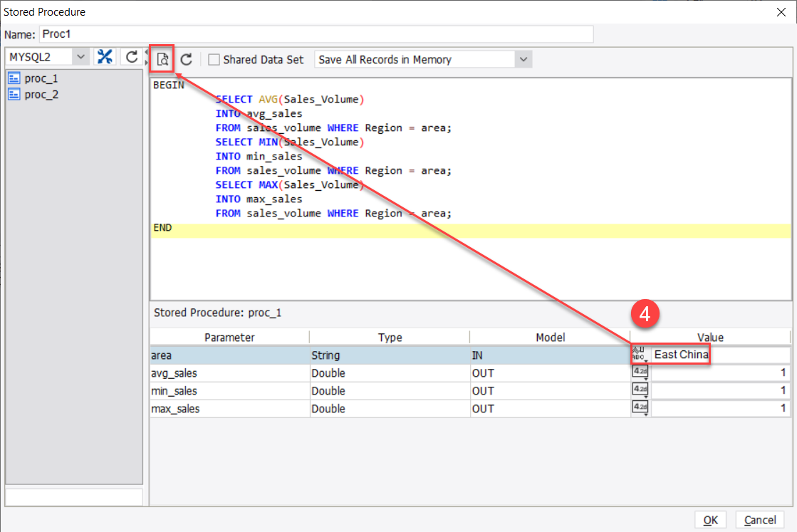The image size is (797, 532).
Task: Expand the Save All Records in Memory dropdown
Action: pos(523,60)
